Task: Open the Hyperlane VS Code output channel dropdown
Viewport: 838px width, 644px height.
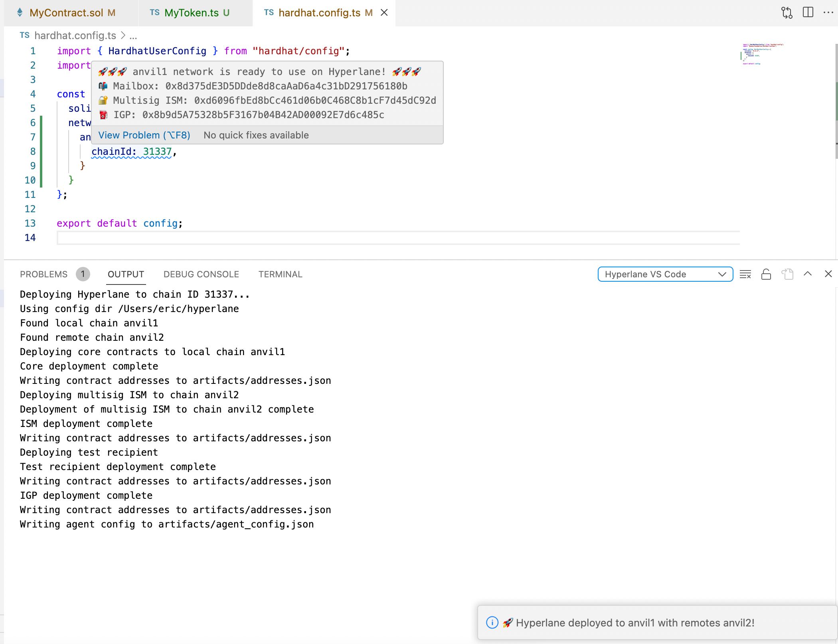Action: click(665, 274)
